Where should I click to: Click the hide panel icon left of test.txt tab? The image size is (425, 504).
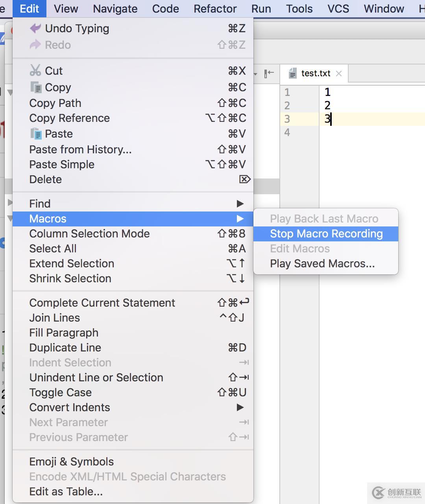point(269,73)
